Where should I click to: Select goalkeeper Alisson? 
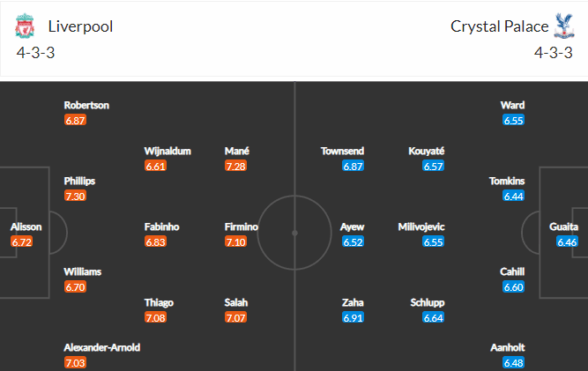click(x=26, y=226)
